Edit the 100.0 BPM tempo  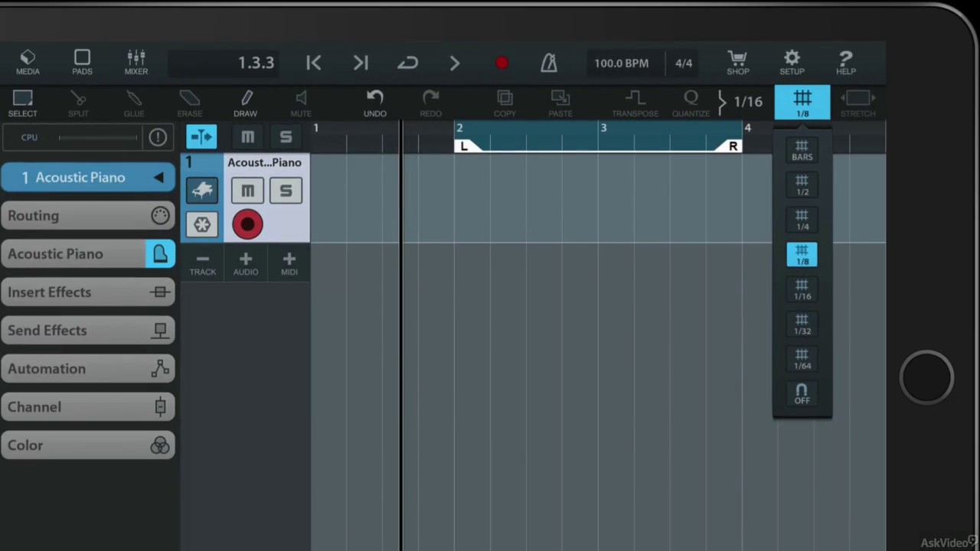pos(622,63)
